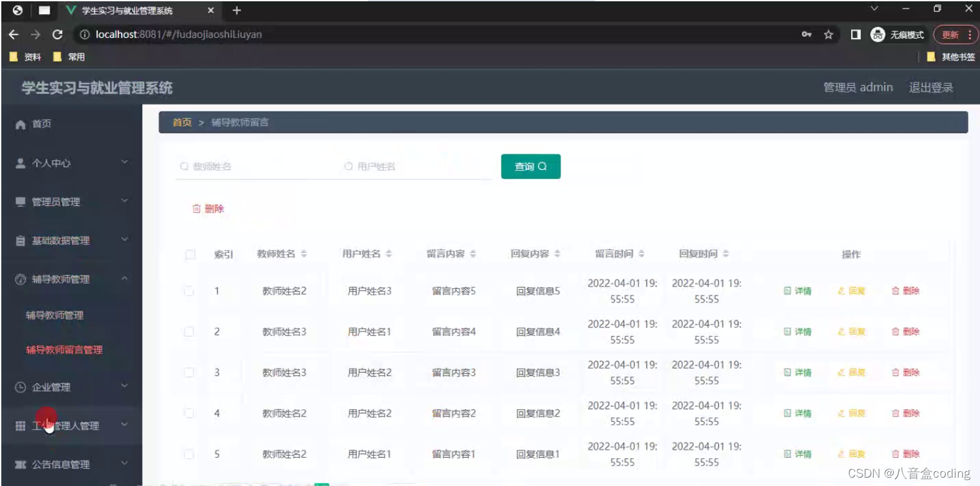980x486 pixels.
Task: Click 退出登录 in the header
Action: pos(930,88)
